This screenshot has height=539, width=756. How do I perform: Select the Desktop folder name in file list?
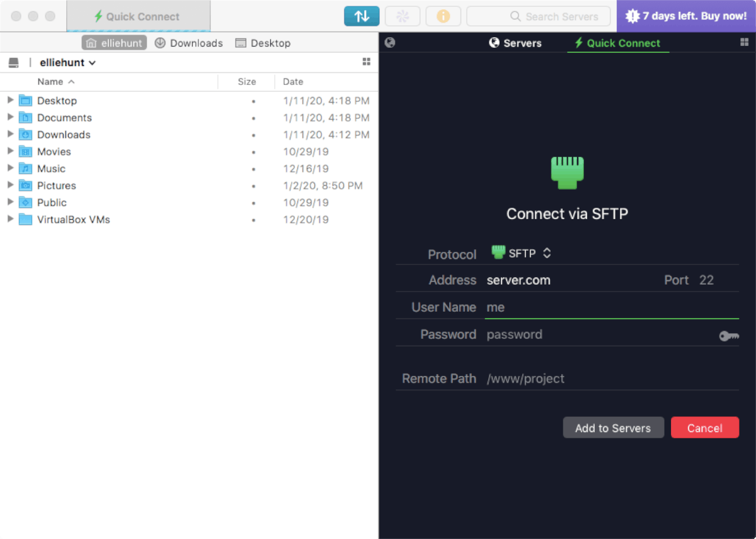57,101
